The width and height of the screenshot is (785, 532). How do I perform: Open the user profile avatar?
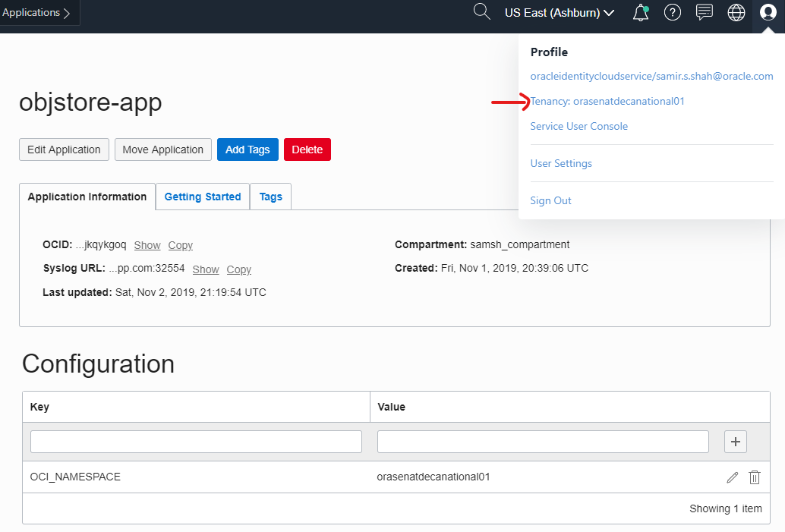(x=768, y=12)
